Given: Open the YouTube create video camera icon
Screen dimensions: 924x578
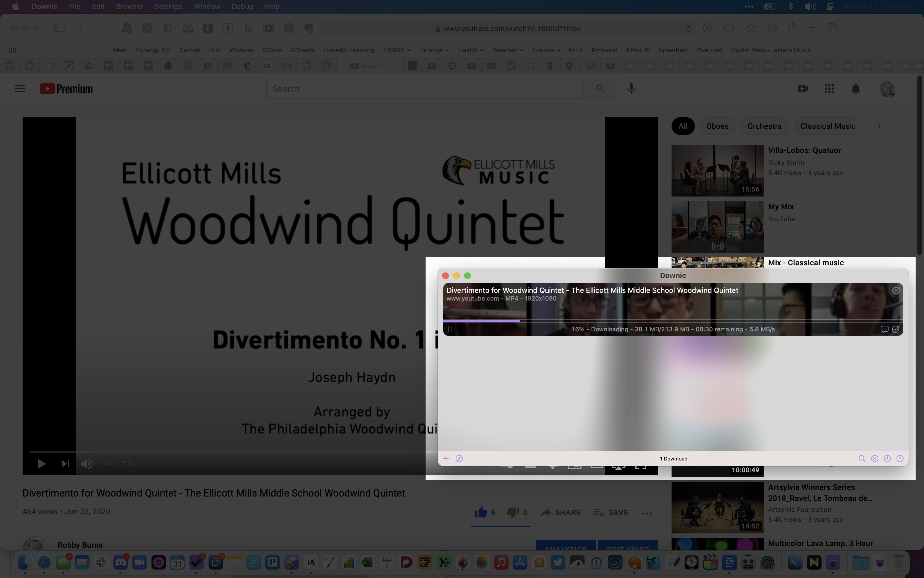Looking at the screenshot, I should click(x=802, y=89).
